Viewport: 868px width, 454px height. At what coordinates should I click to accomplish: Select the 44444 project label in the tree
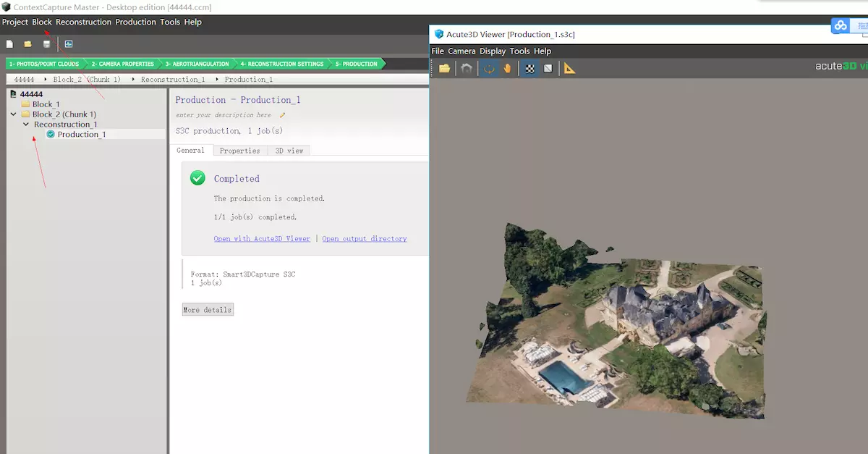[31, 94]
